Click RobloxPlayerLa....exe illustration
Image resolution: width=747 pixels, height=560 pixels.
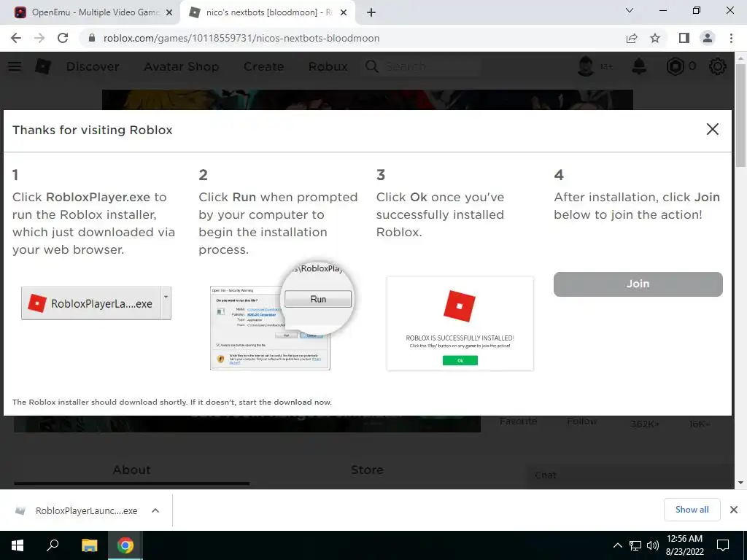pyautogui.click(x=96, y=303)
